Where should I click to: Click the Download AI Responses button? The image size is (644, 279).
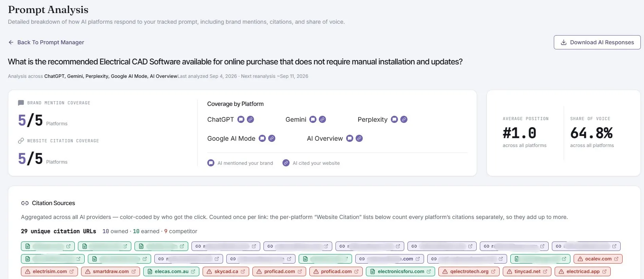tap(597, 42)
